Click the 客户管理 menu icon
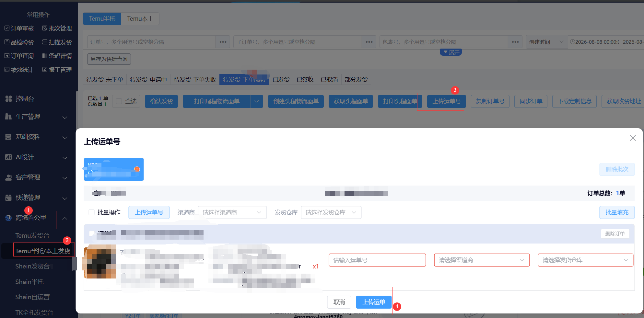Screen dimensions: 644x318 pos(8,177)
